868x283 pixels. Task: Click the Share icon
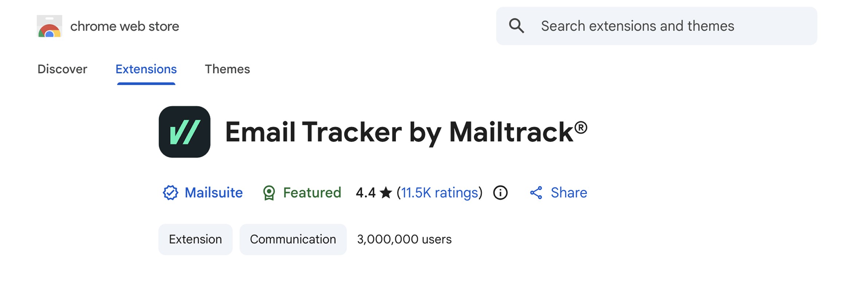[537, 193]
